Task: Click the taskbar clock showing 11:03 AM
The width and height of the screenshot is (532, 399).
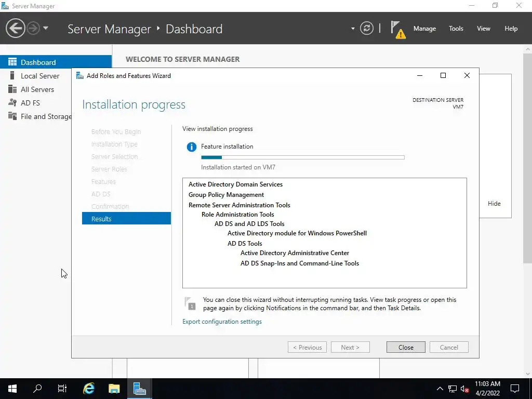Action: (487, 389)
